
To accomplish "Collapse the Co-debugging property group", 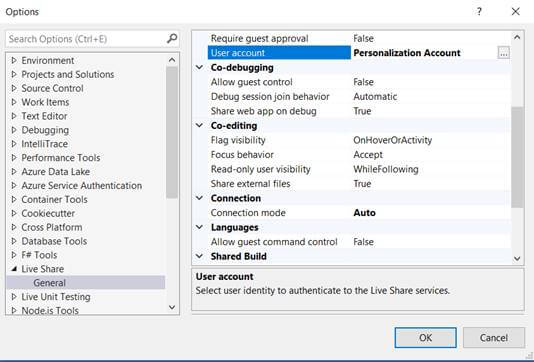I will pos(200,67).
